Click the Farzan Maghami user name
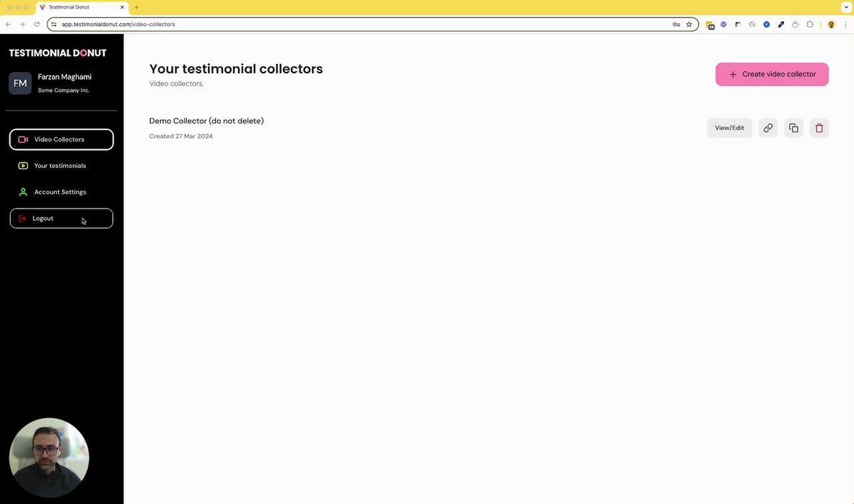Viewport: 854px width, 504px height. (65, 77)
